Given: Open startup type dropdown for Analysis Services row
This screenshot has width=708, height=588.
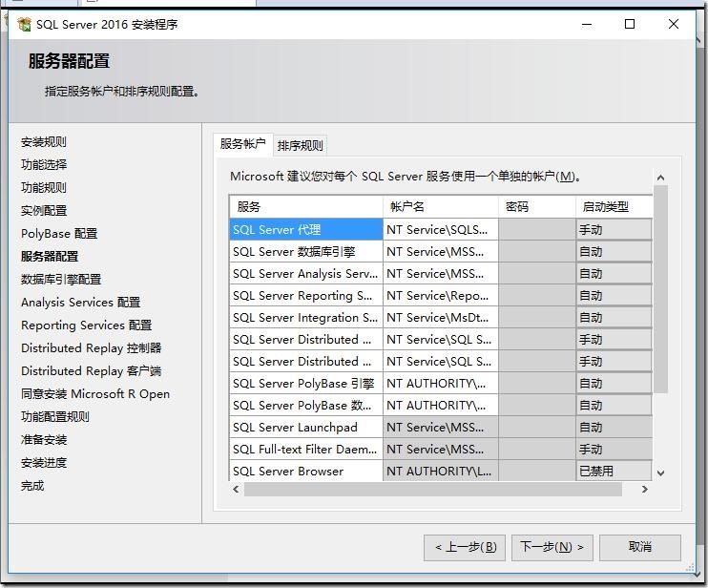Looking at the screenshot, I should pos(614,274).
